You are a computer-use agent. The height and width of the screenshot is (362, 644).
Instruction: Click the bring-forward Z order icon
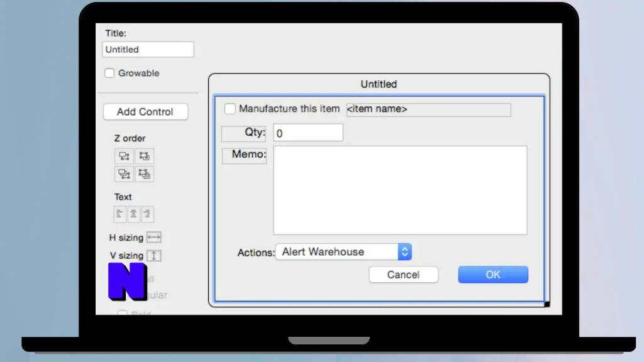point(144,156)
